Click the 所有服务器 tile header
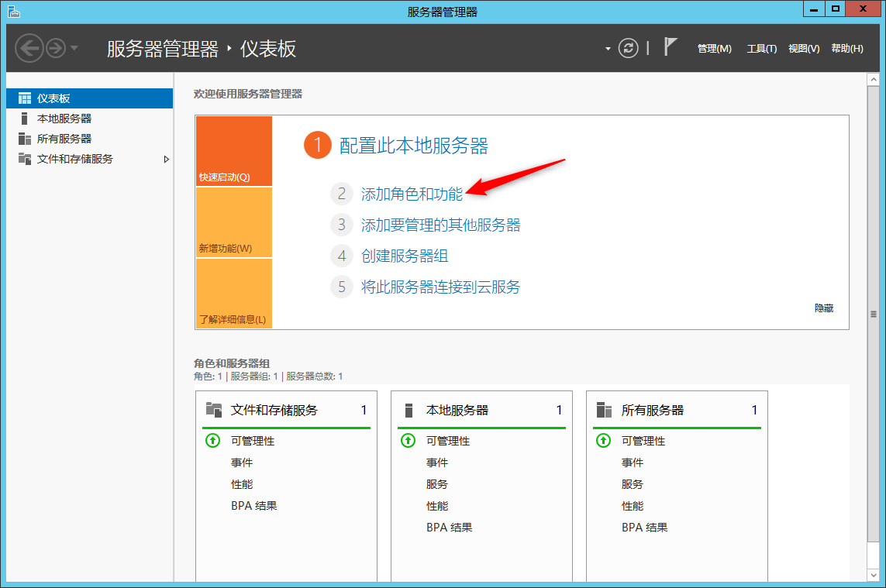The height and width of the screenshot is (588, 886). point(677,410)
